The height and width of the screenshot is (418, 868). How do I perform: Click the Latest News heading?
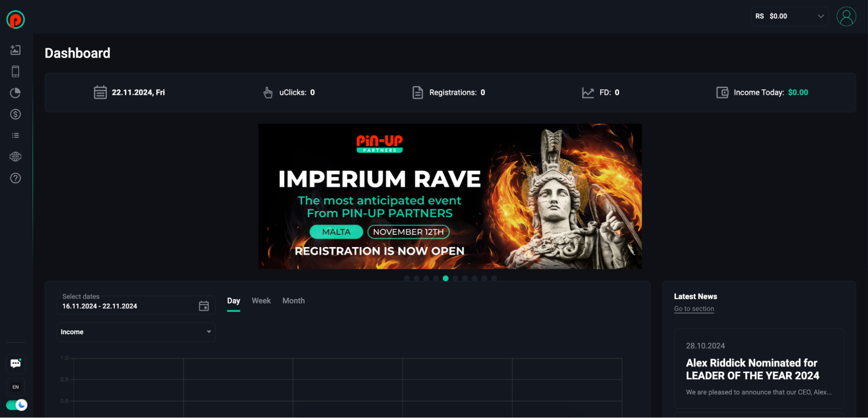(x=695, y=296)
